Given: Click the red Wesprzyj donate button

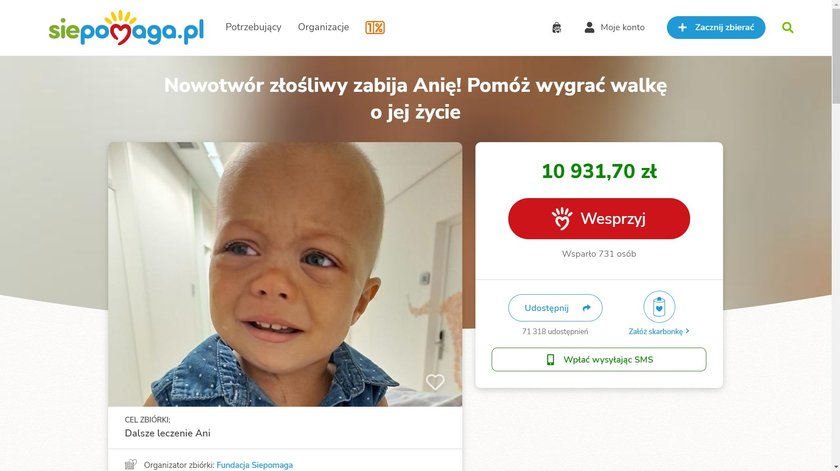Looking at the screenshot, I should click(x=599, y=219).
